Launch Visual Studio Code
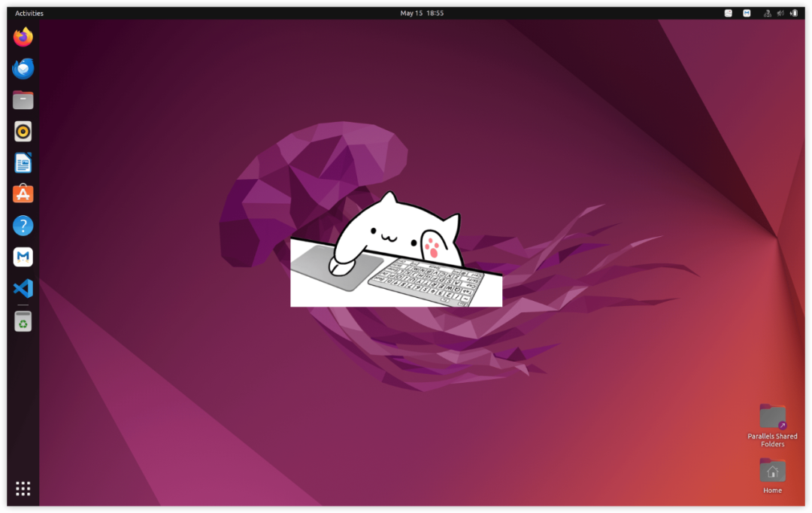The image size is (812, 513). pos(23,288)
